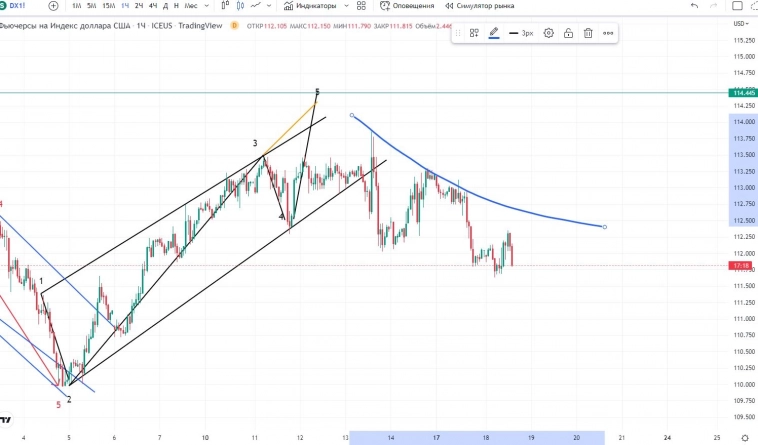This screenshot has height=445, width=758.
Task: Open the USD currency dropdown
Action: click(741, 24)
